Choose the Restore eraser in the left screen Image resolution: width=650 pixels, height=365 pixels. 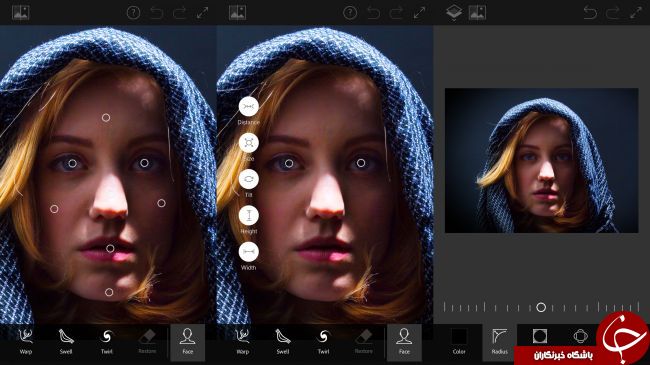tap(147, 342)
